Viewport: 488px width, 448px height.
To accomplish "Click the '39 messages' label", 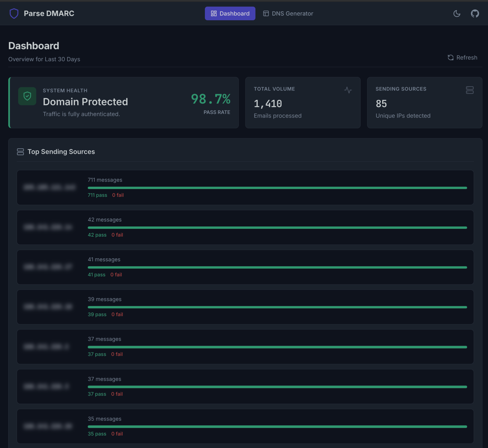I will [x=105, y=299].
